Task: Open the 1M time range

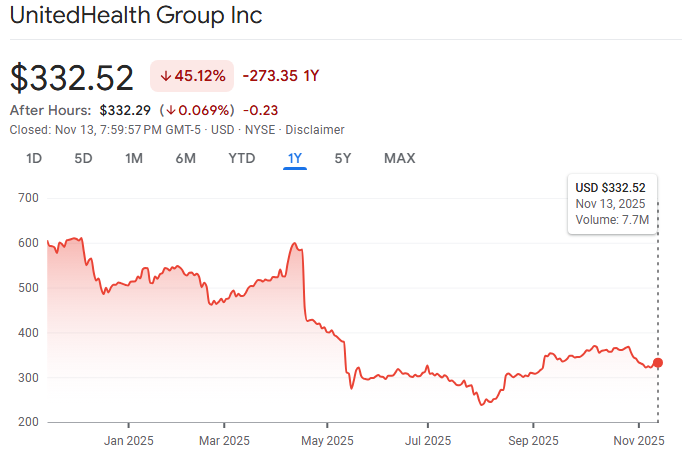Action: [x=134, y=158]
